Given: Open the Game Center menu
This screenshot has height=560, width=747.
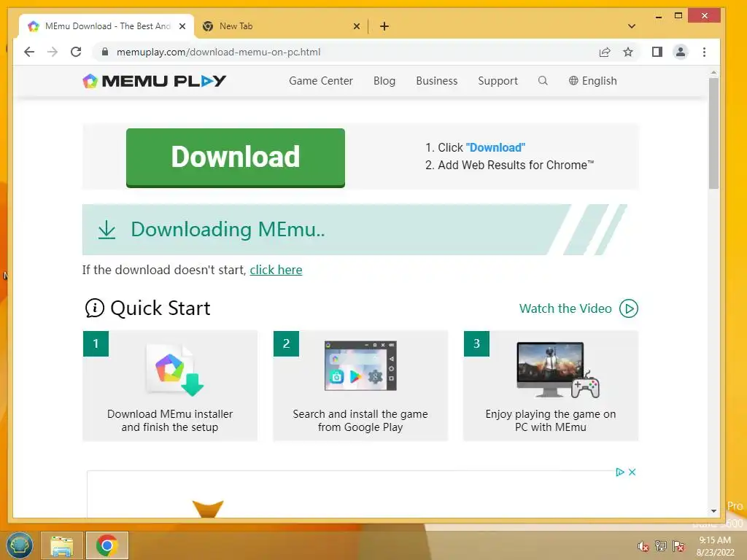Looking at the screenshot, I should [x=321, y=81].
